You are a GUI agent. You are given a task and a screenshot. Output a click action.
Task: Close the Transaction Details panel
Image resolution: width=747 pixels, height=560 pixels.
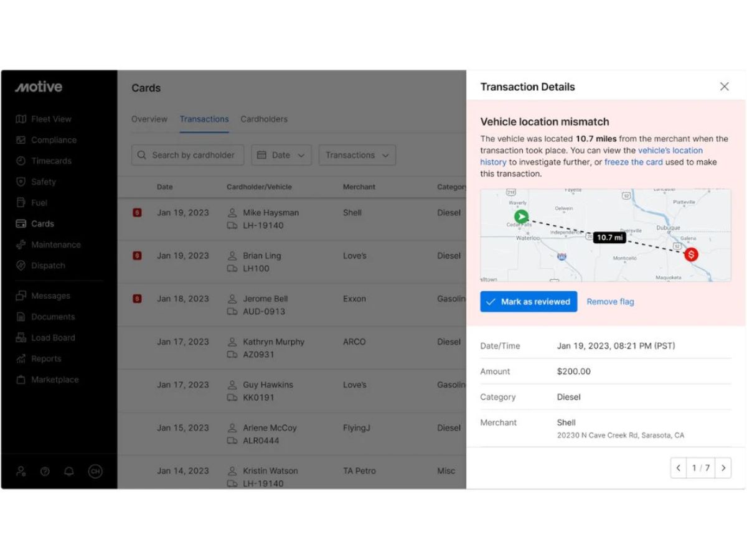[724, 86]
